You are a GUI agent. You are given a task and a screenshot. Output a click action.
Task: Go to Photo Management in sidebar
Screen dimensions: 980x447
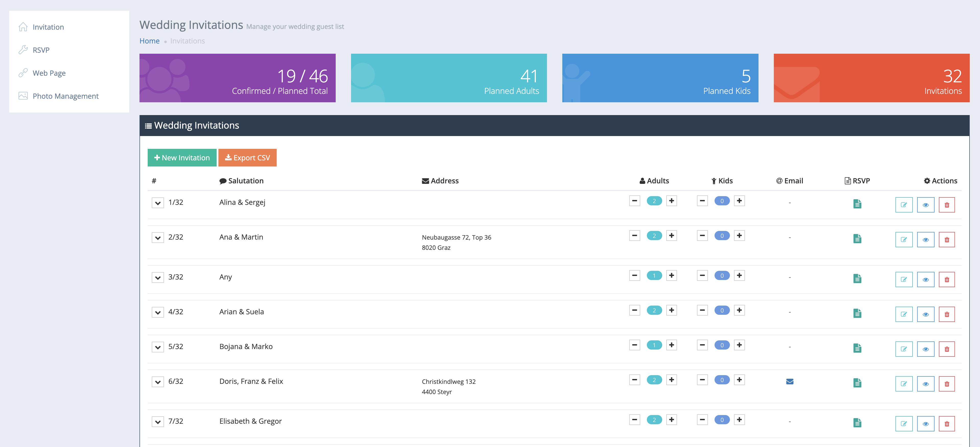(65, 96)
